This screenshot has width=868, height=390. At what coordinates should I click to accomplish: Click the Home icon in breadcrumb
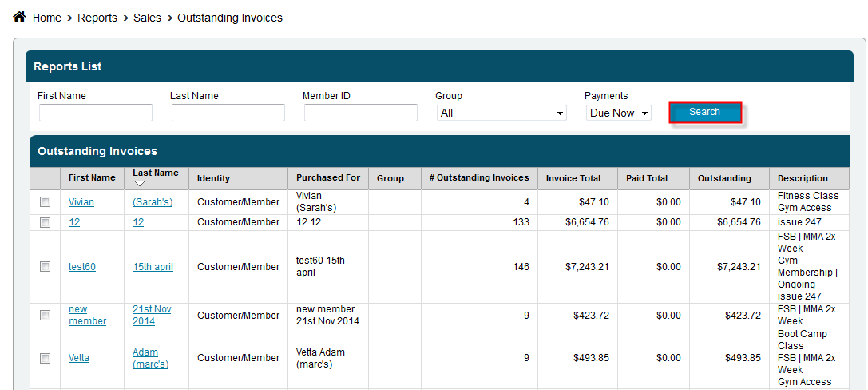click(x=20, y=17)
